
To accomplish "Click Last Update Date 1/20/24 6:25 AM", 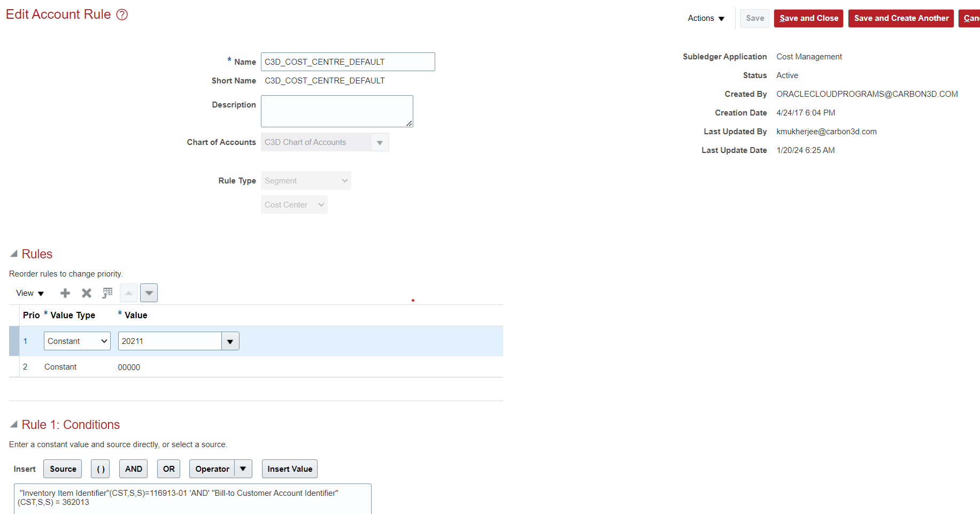I will 805,150.
